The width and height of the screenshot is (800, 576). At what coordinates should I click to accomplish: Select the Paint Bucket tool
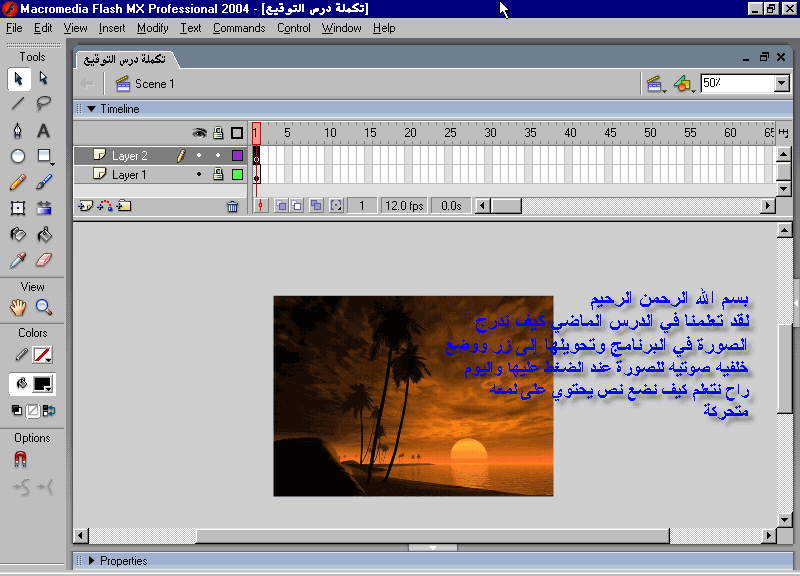click(x=44, y=235)
